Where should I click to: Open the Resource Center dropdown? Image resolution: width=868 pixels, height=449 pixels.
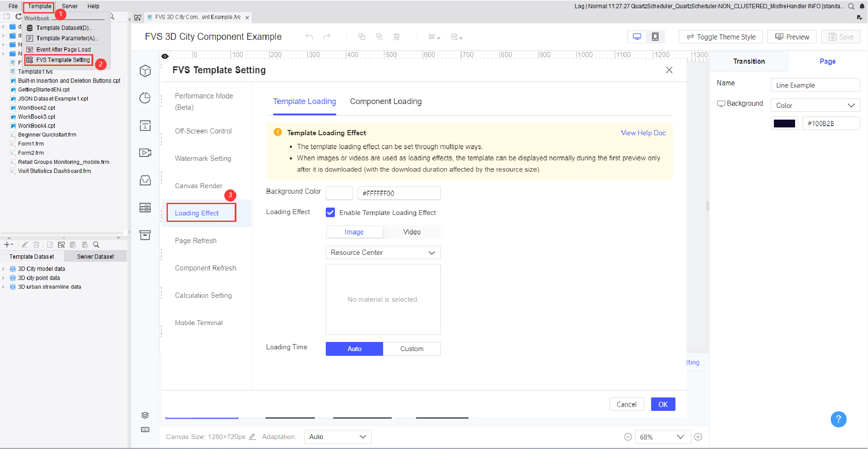coord(383,253)
